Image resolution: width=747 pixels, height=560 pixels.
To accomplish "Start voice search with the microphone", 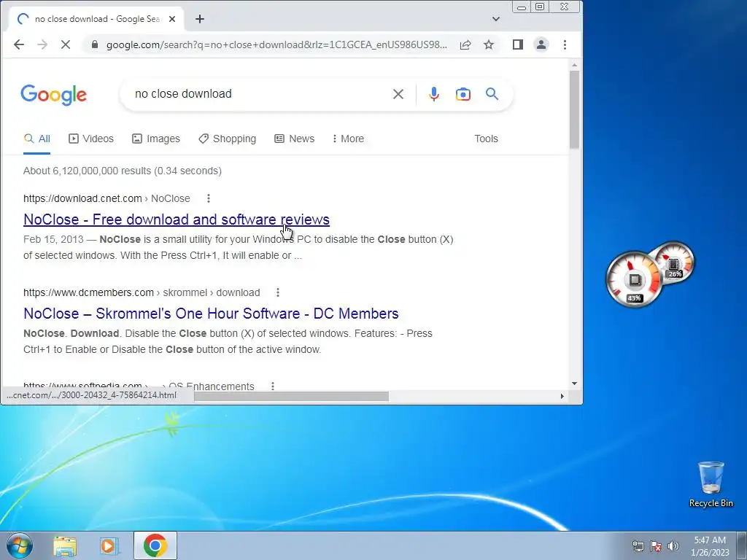I will (433, 94).
